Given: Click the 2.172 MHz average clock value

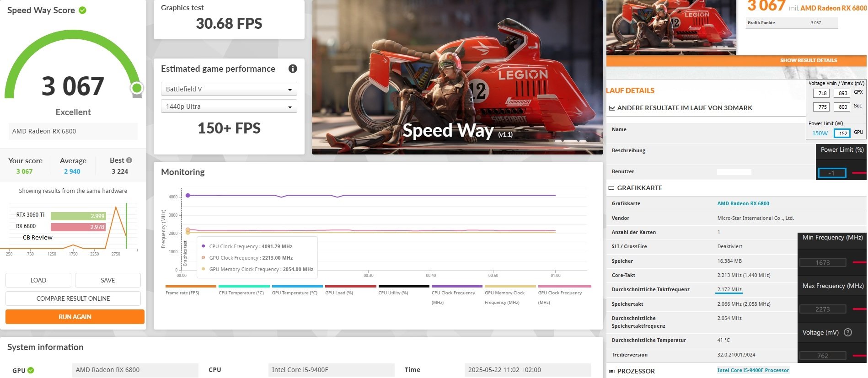Looking at the screenshot, I should tap(729, 289).
